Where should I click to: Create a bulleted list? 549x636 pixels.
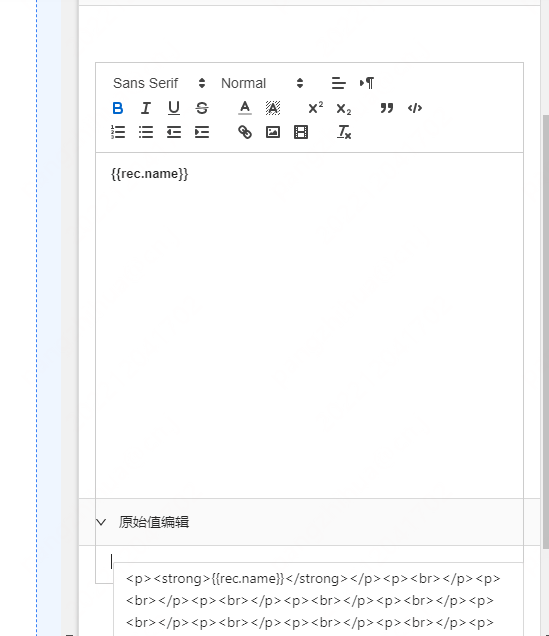point(146,132)
